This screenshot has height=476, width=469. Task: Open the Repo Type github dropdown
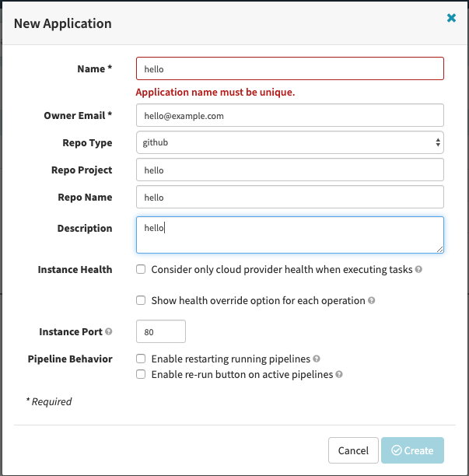click(290, 142)
